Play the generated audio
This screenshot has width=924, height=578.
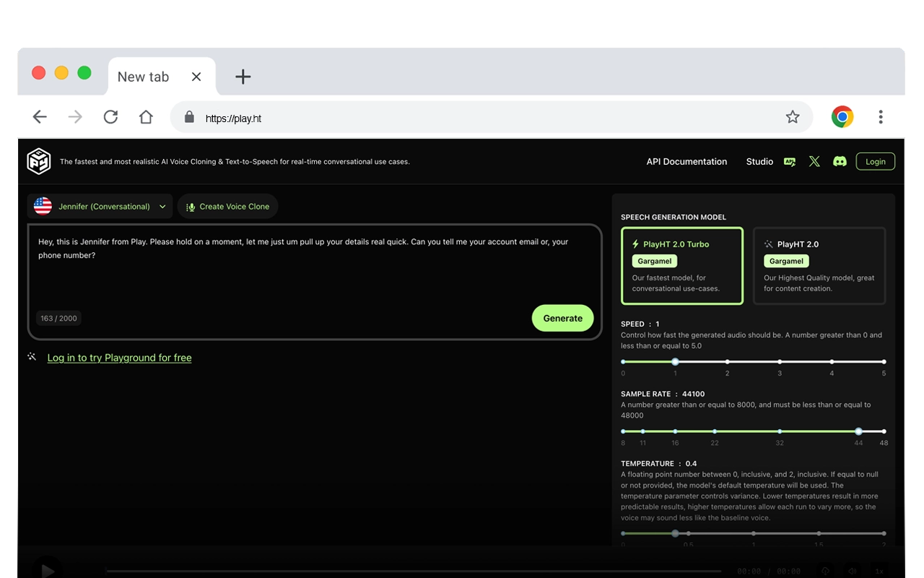tap(47, 571)
